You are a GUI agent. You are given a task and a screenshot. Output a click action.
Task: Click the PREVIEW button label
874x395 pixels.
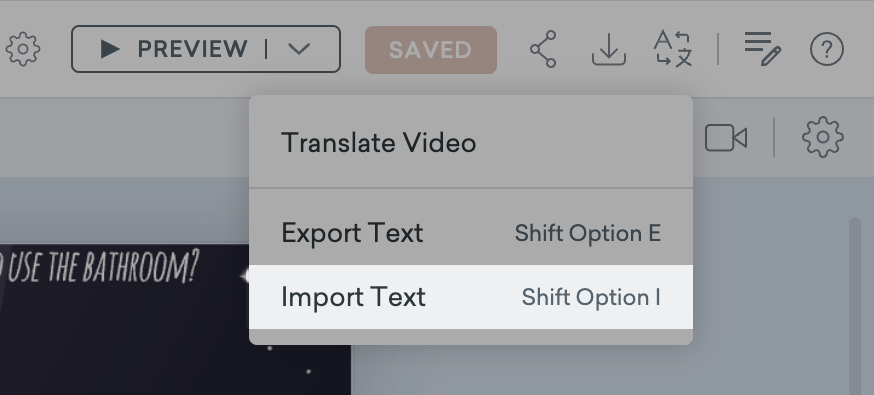192,49
